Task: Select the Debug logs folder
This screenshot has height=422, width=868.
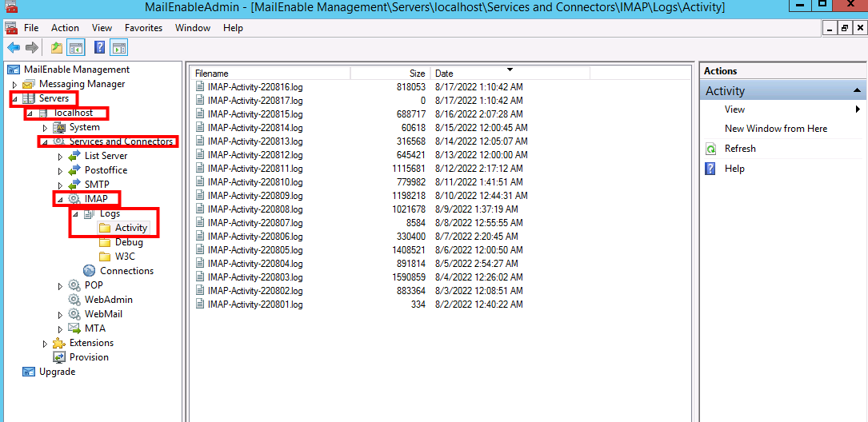Action: pyautogui.click(x=129, y=242)
